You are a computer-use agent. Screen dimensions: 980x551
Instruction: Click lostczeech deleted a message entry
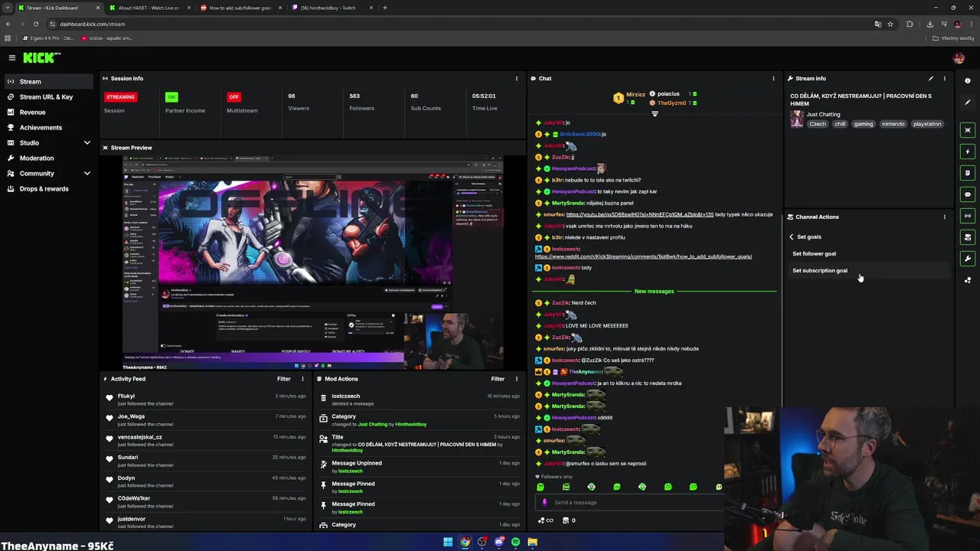(x=420, y=399)
